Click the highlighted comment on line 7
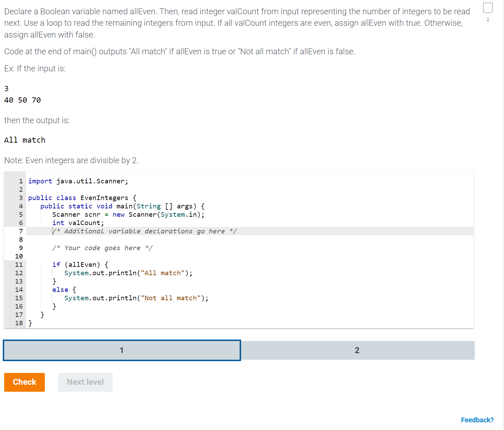 [x=145, y=231]
